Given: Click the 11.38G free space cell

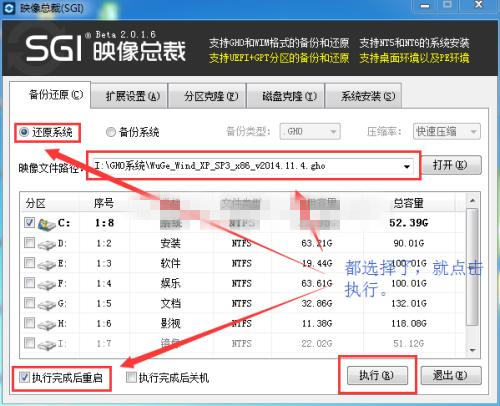Looking at the screenshot, I should pyautogui.click(x=317, y=324).
